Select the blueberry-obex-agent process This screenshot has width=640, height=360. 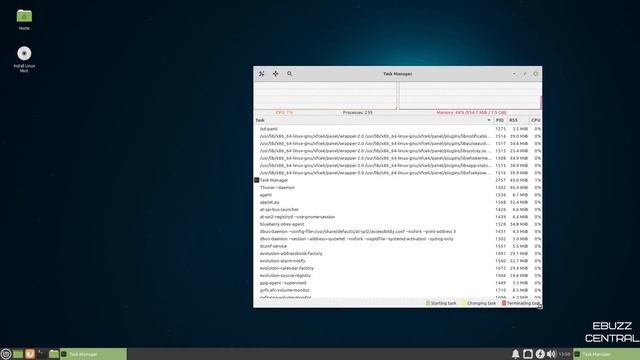[398, 224]
